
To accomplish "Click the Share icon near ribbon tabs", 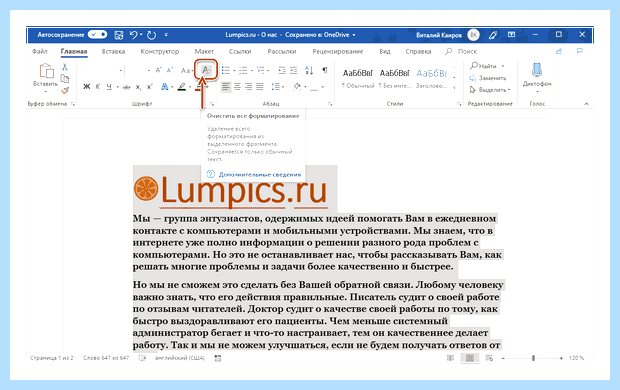I will (559, 51).
